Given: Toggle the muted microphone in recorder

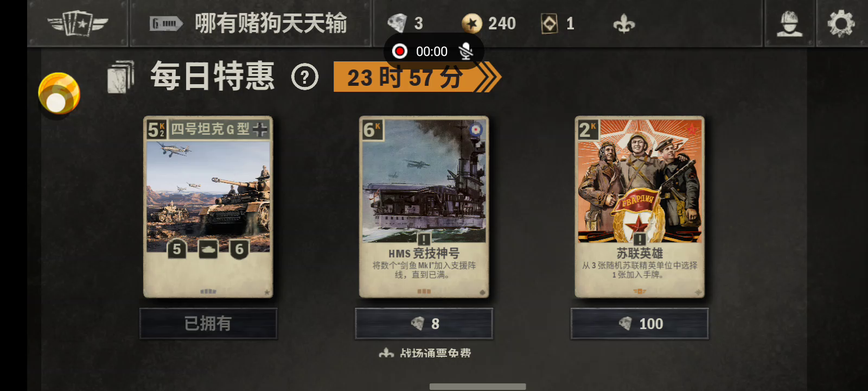Looking at the screenshot, I should pyautogui.click(x=465, y=51).
